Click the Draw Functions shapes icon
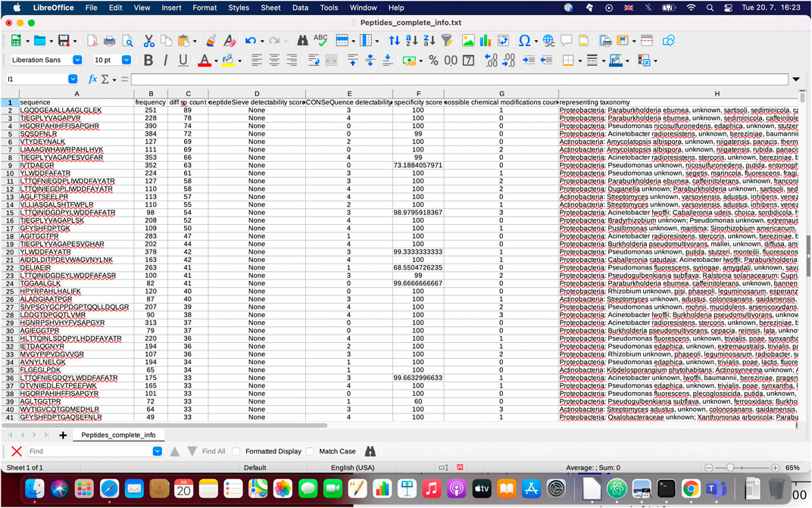Viewport: 812px width, 508px height. pos(669,41)
